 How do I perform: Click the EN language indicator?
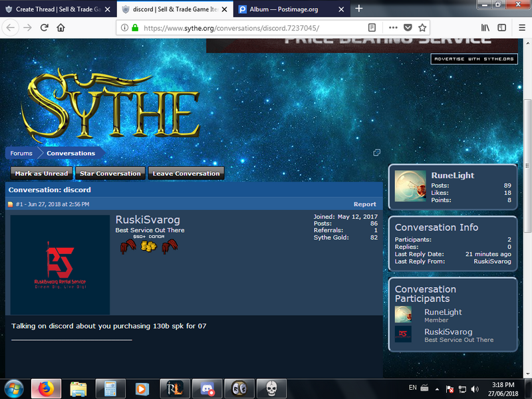(x=412, y=388)
